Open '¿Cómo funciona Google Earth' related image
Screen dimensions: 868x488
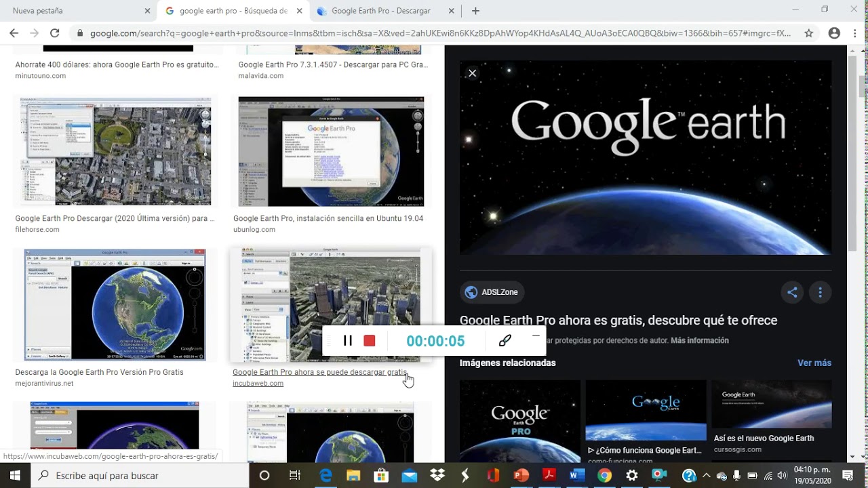646,411
